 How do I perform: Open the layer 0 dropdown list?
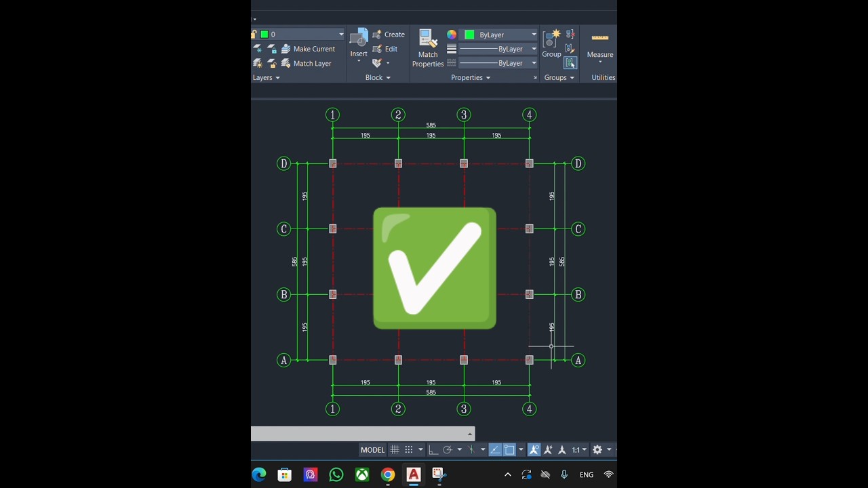click(341, 34)
